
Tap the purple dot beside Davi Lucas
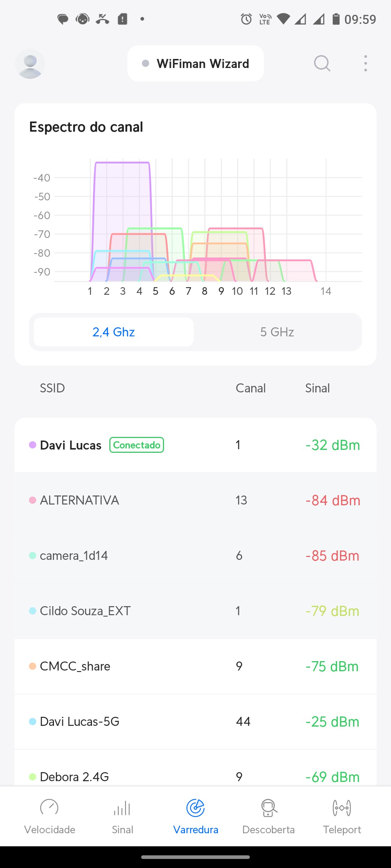coord(33,445)
